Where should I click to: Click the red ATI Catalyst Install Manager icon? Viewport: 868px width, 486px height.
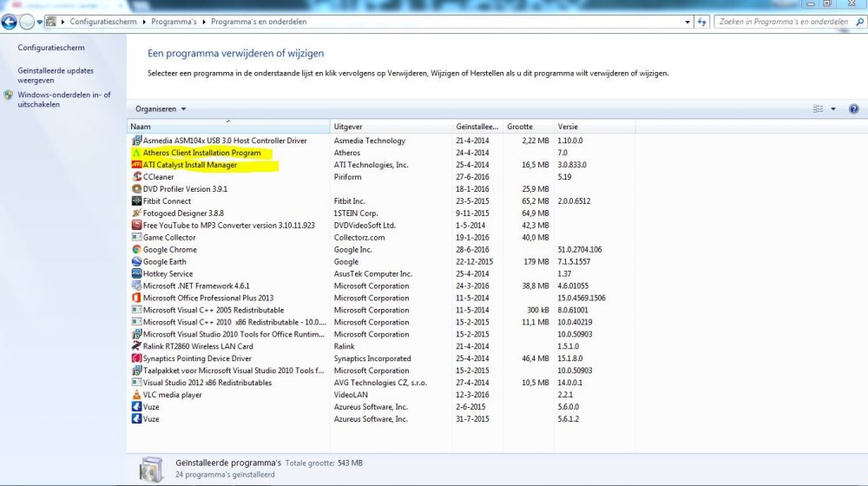pos(136,165)
